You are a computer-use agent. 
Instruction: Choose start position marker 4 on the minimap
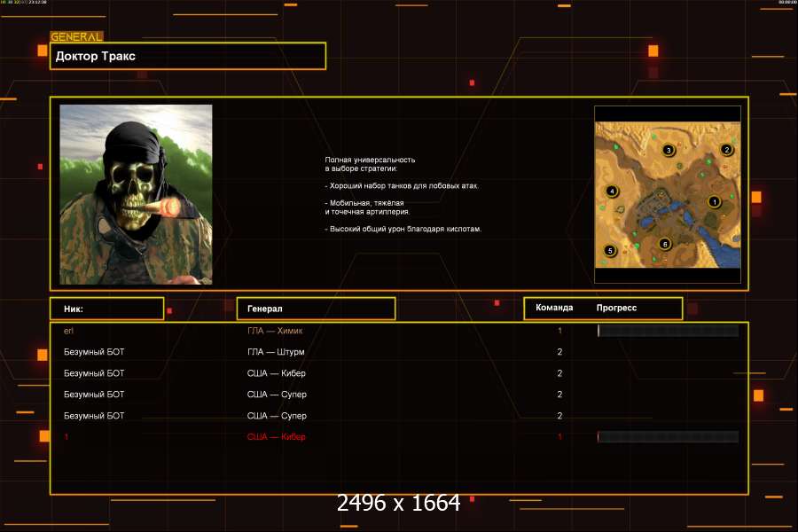point(612,192)
